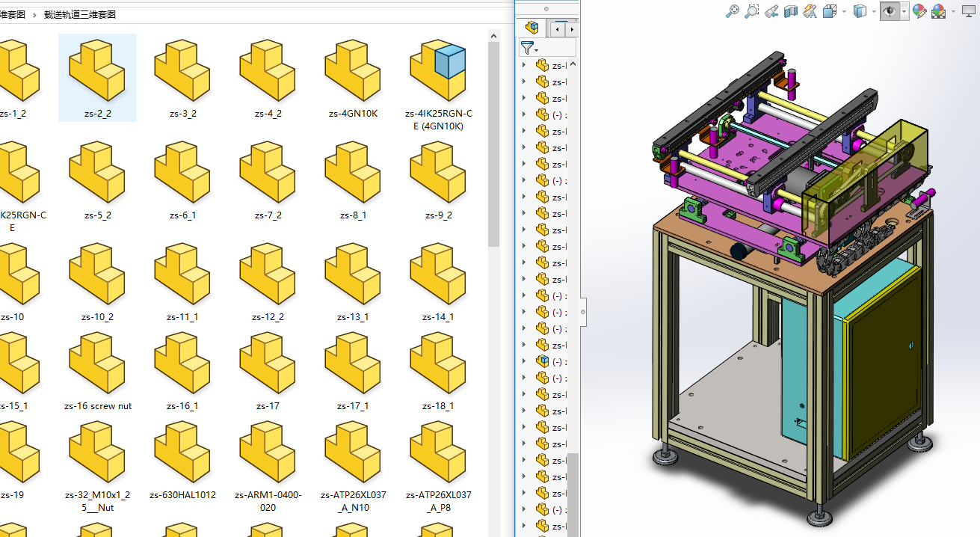Select file zs-11_1
This screenshot has width=980, height=537.
coord(183,281)
